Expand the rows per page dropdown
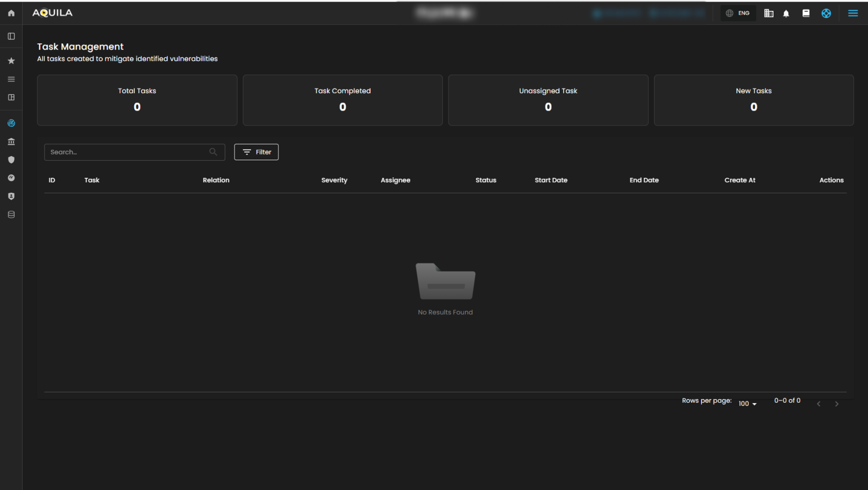The height and width of the screenshot is (490, 868). (x=747, y=404)
